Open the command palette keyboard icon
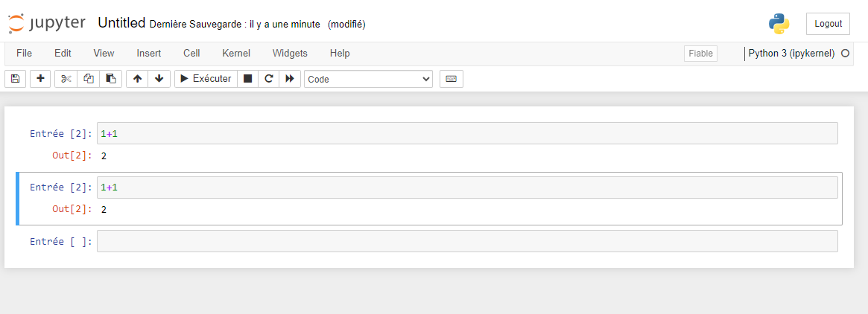 pos(452,79)
